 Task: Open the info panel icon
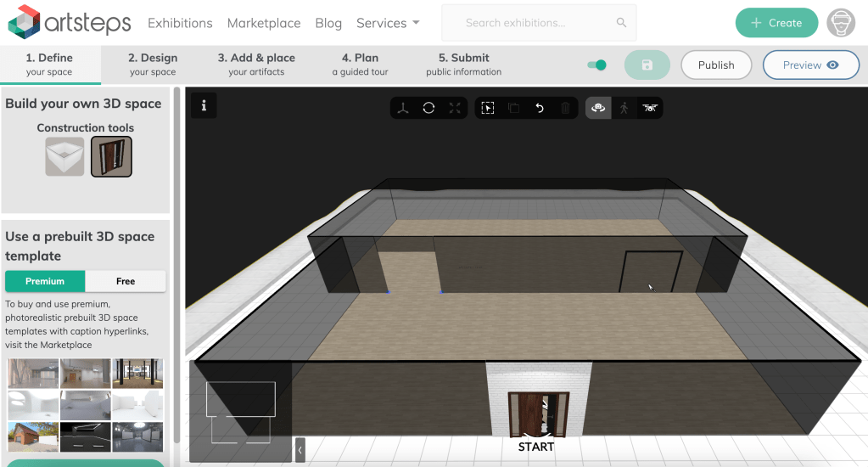(x=204, y=106)
